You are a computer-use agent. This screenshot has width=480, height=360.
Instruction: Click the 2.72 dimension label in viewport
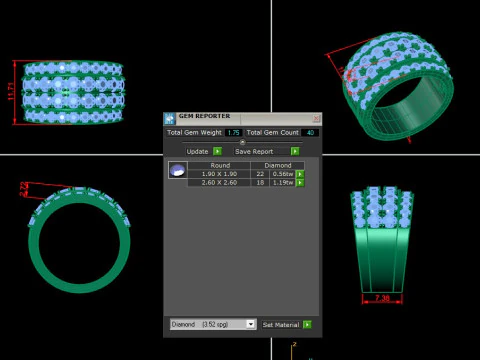pos(24,189)
